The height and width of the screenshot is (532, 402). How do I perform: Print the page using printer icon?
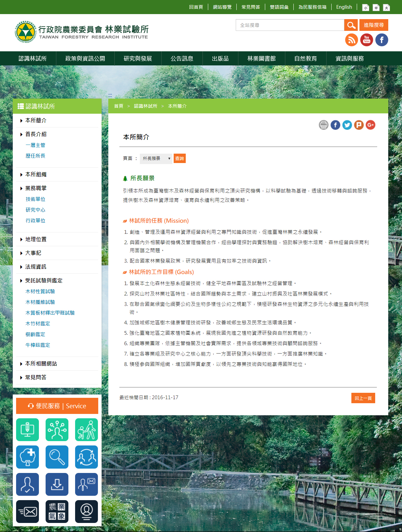pos(324,125)
